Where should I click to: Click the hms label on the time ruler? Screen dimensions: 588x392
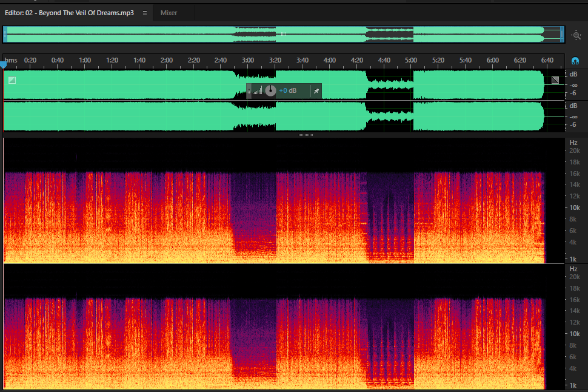pyautogui.click(x=11, y=60)
